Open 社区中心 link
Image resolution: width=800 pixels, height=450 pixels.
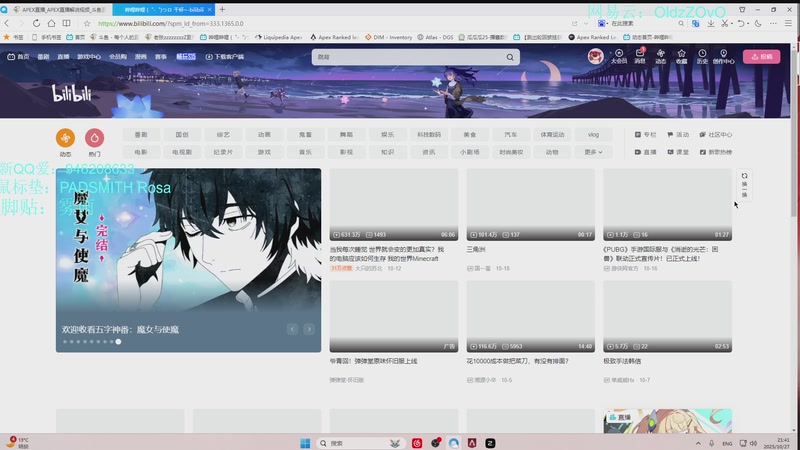[716, 135]
